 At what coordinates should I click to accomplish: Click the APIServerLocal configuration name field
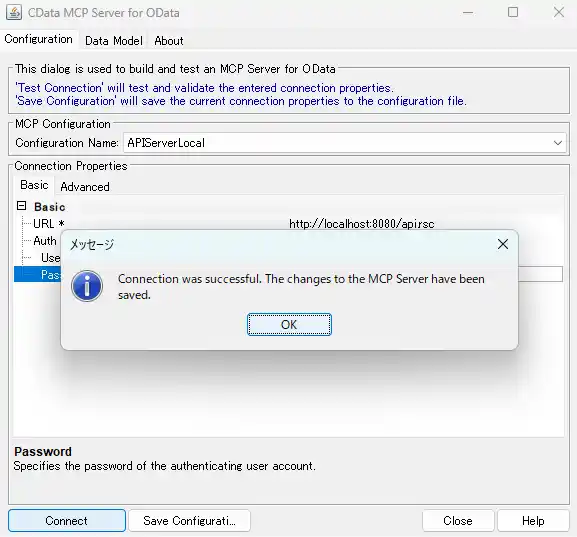(x=344, y=143)
